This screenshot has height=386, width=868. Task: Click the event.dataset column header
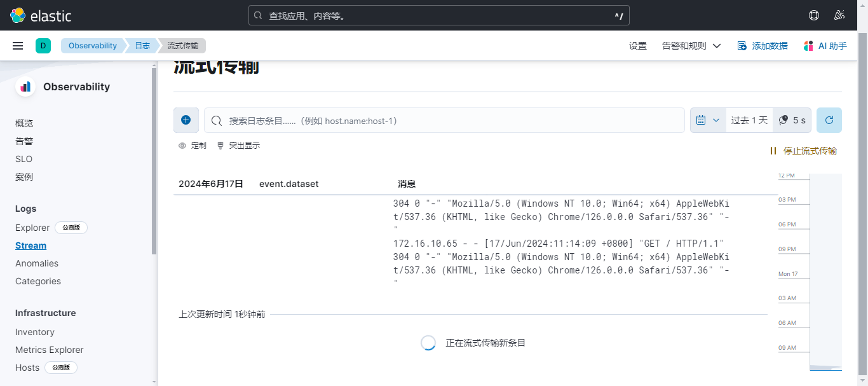pos(288,184)
